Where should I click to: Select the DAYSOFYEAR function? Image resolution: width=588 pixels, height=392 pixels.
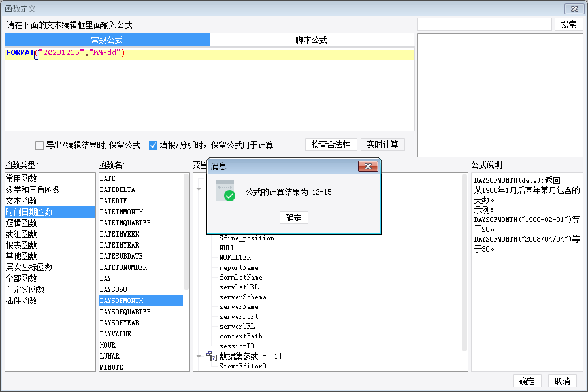coord(141,323)
